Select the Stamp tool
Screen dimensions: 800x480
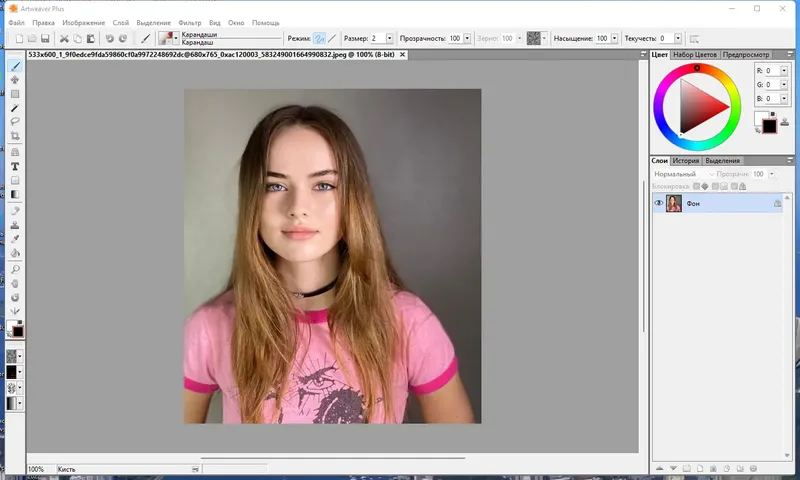(15, 225)
